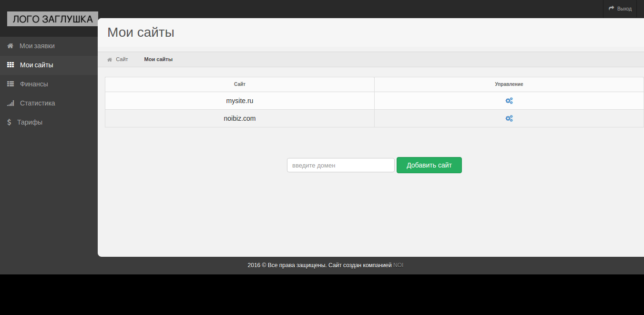The image size is (644, 315).
Task: Log out using the Выход link
Action: [620, 9]
